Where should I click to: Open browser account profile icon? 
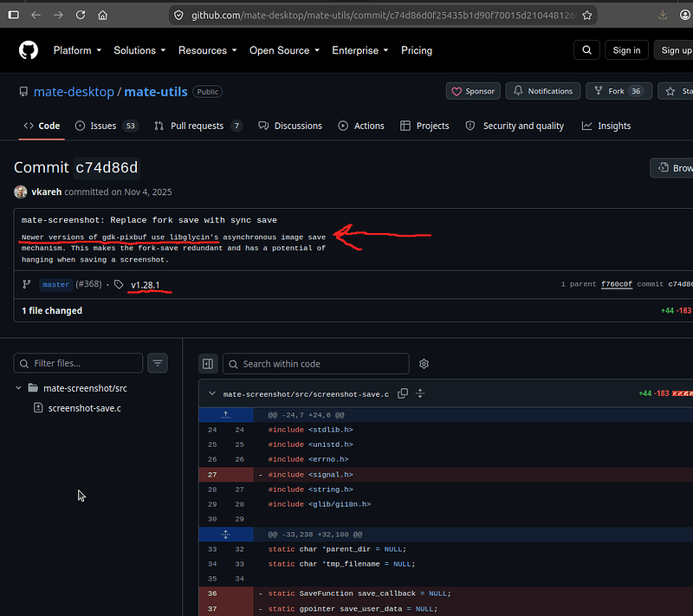[x=685, y=15]
